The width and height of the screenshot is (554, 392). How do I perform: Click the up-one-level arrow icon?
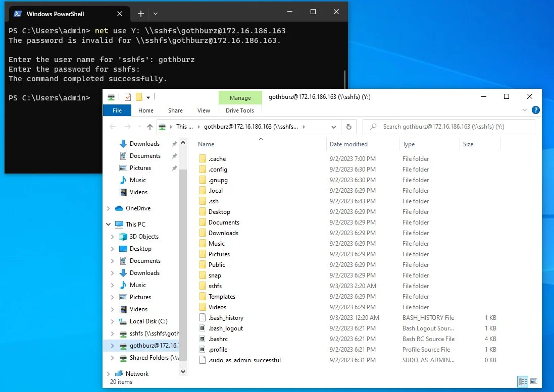150,127
